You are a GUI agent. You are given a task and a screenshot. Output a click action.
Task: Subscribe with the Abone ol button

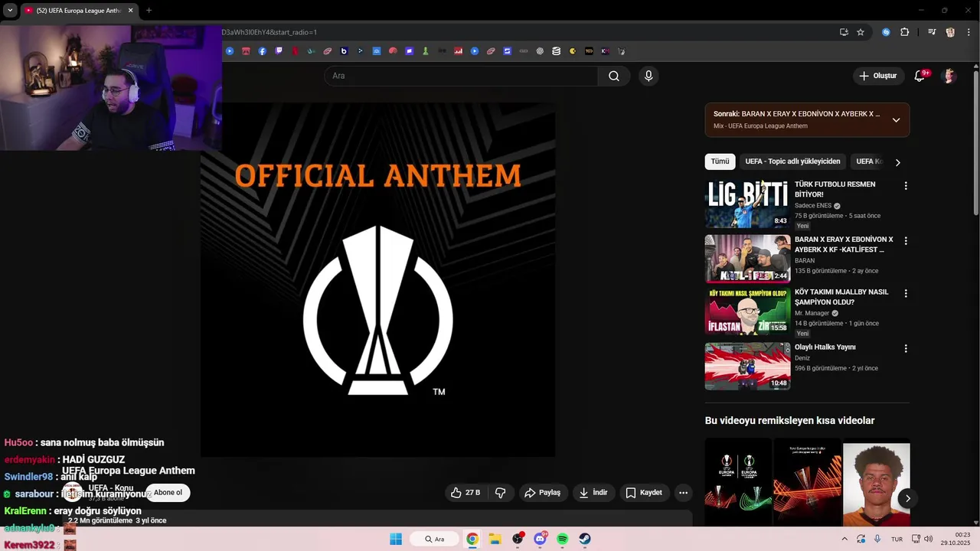168,493
